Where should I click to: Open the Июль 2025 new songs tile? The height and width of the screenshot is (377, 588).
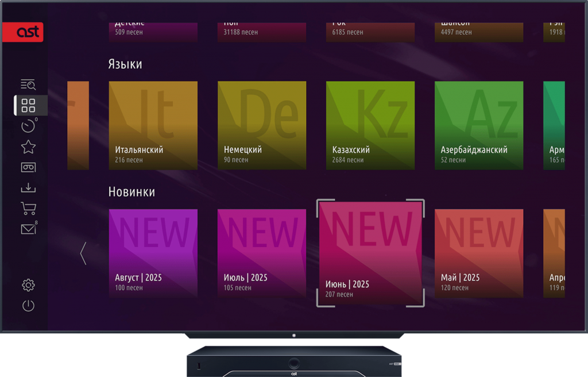point(261,253)
